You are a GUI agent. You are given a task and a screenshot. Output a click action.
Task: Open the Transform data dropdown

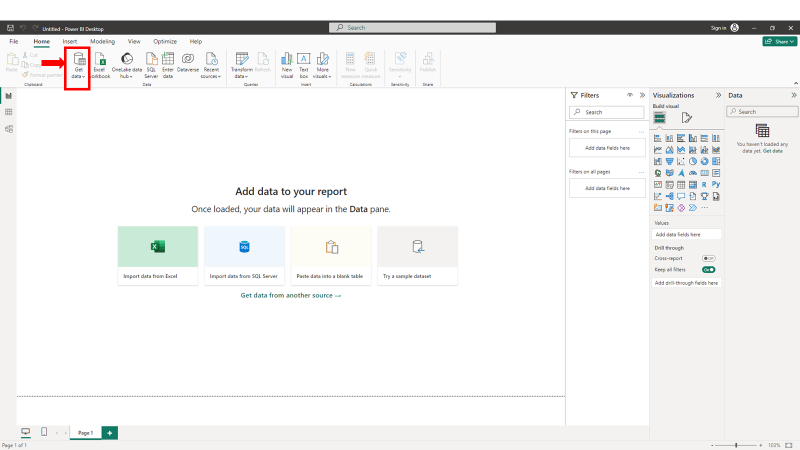click(x=241, y=65)
